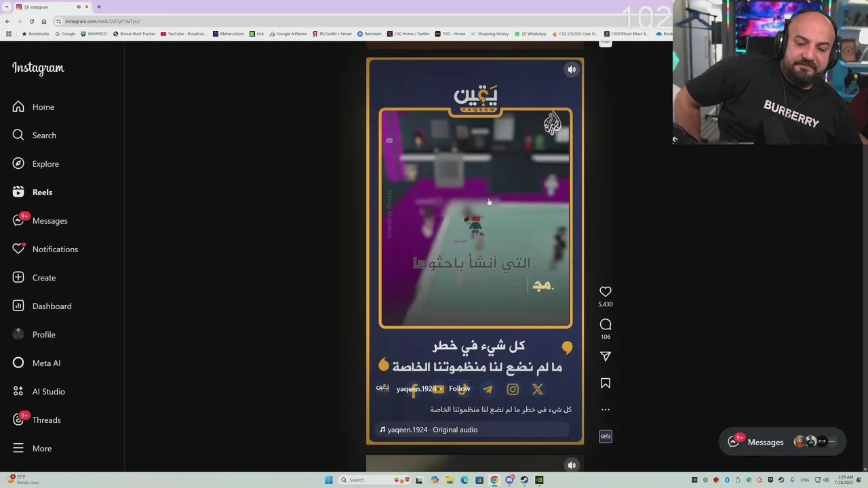Open your Profile from the sidebar
The image size is (868, 488).
click(34, 335)
